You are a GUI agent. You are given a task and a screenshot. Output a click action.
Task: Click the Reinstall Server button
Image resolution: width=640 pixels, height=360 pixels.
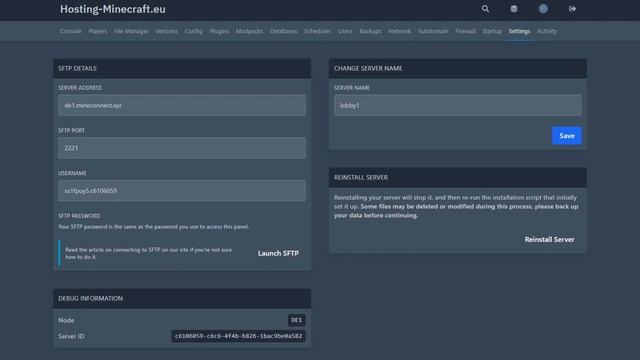549,240
